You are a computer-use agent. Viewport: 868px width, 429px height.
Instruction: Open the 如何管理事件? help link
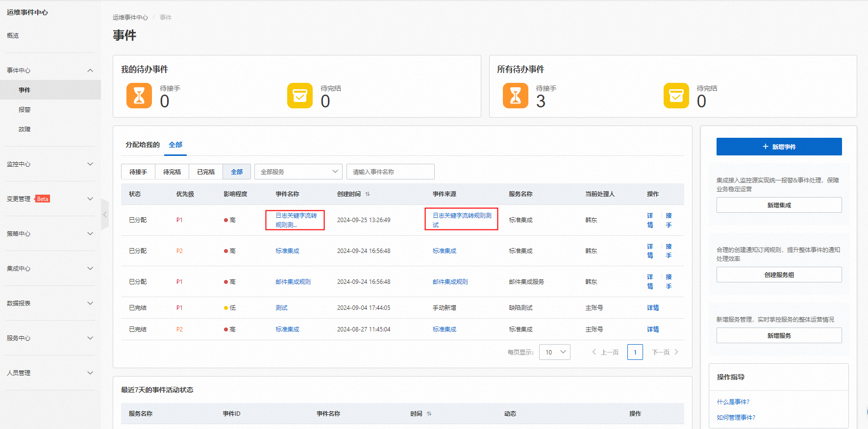pyautogui.click(x=736, y=418)
